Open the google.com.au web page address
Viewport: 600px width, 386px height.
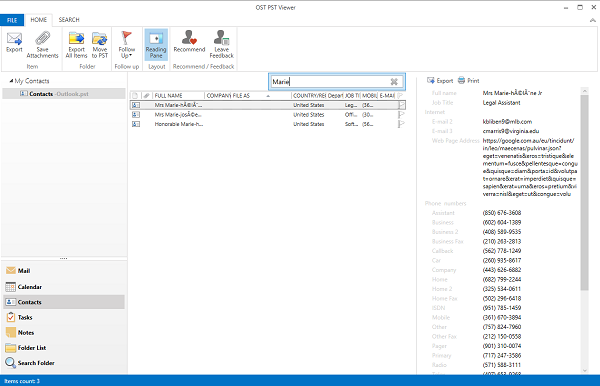pos(530,167)
